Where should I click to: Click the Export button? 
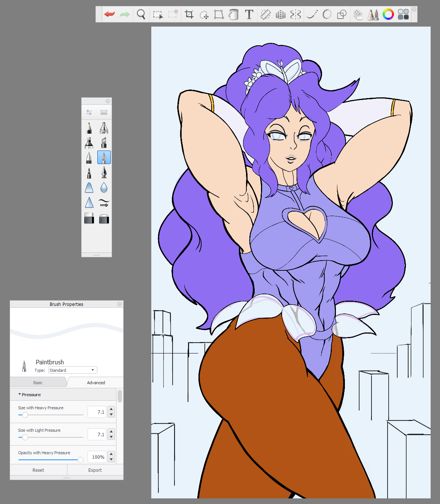coord(95,470)
